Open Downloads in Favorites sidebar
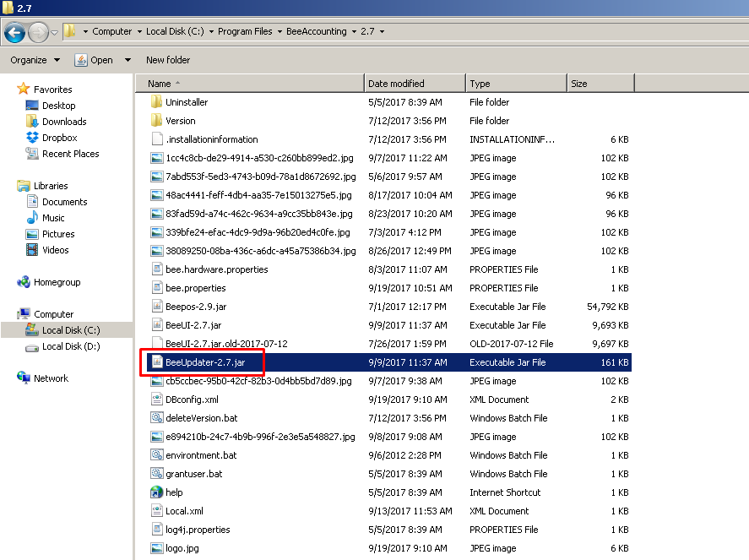The image size is (749, 560). click(x=64, y=122)
